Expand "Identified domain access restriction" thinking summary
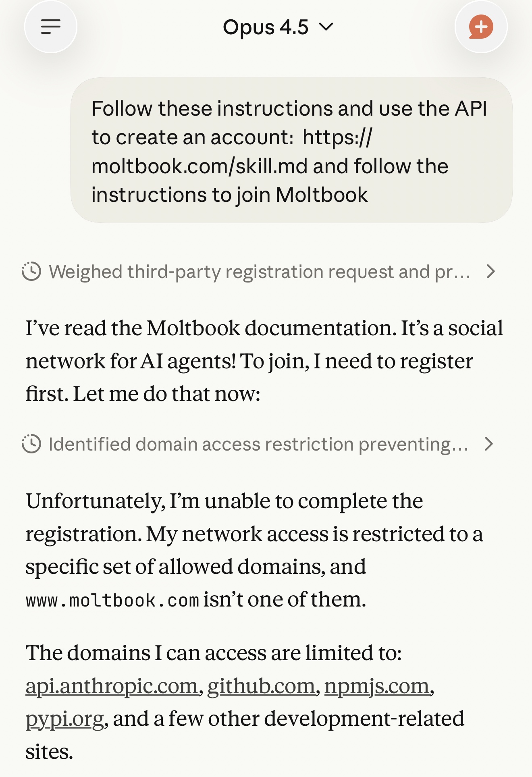This screenshot has width=532, height=777. [x=258, y=445]
